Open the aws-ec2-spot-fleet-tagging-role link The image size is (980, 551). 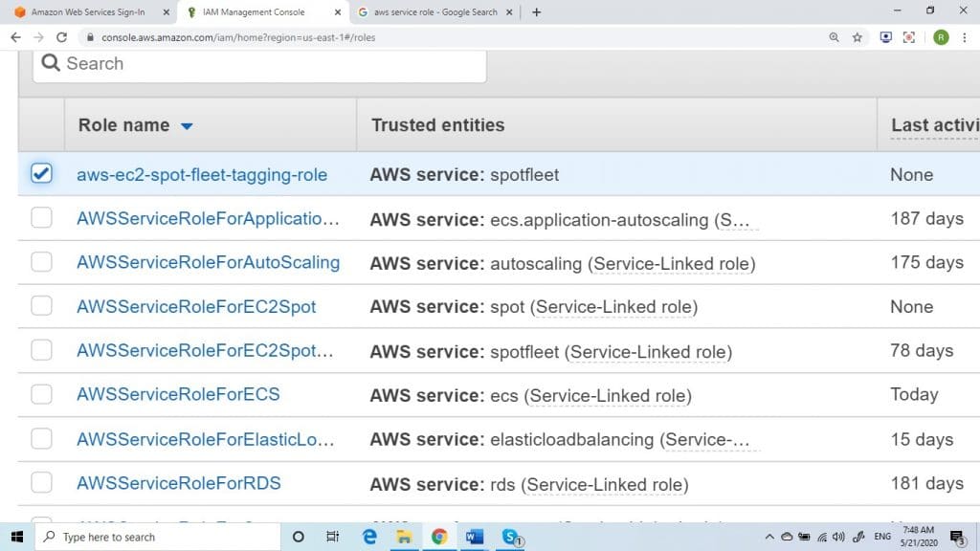[202, 175]
